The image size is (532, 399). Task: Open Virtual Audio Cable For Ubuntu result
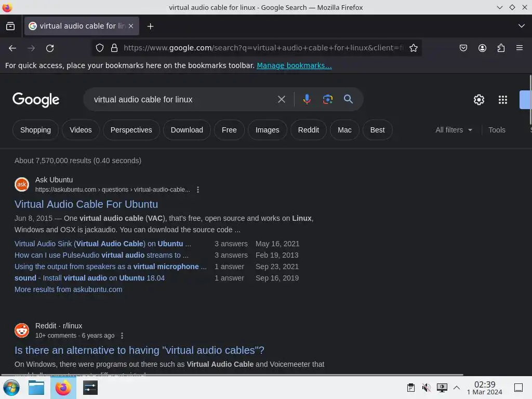[x=86, y=204]
